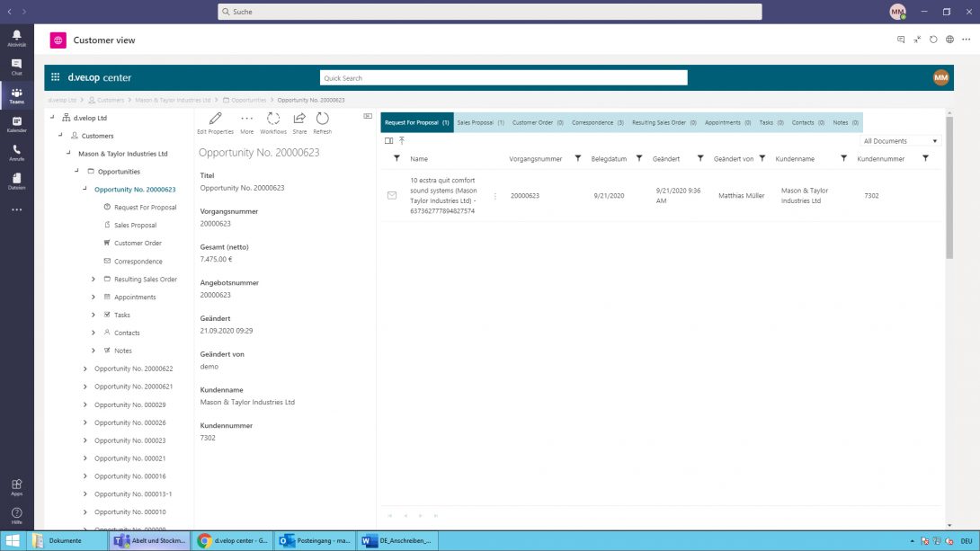Open More actions menu
This screenshot has height=551, width=980.
pyautogui.click(x=247, y=123)
